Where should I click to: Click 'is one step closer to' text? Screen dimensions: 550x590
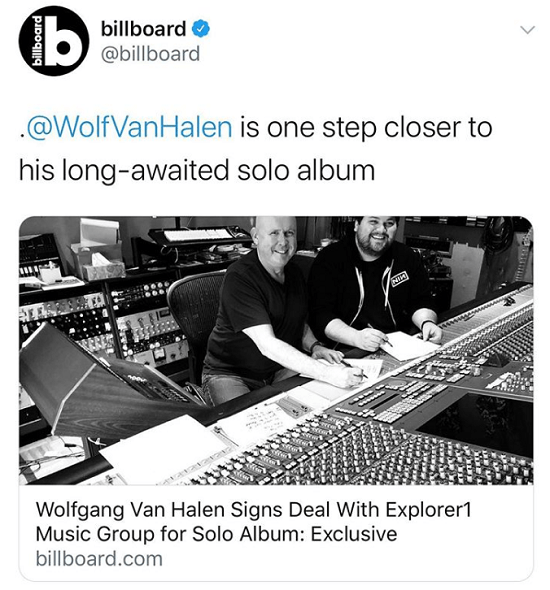(x=366, y=127)
